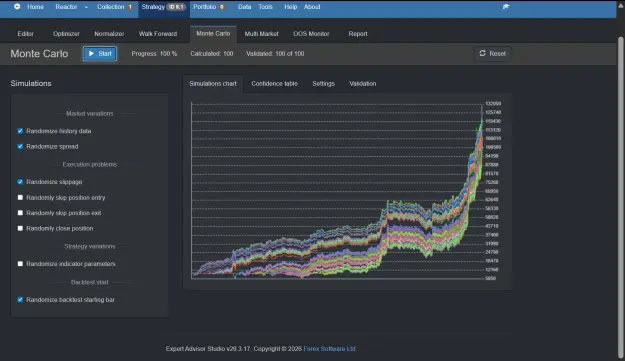Open the Validation tab

(x=363, y=84)
